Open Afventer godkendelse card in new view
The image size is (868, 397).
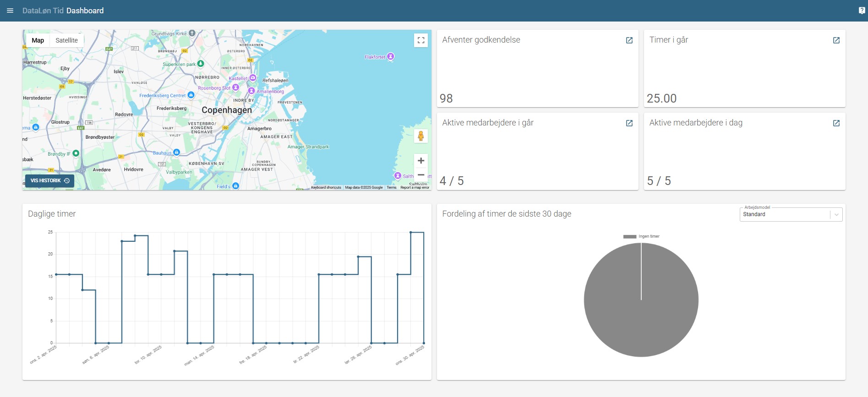pos(629,40)
